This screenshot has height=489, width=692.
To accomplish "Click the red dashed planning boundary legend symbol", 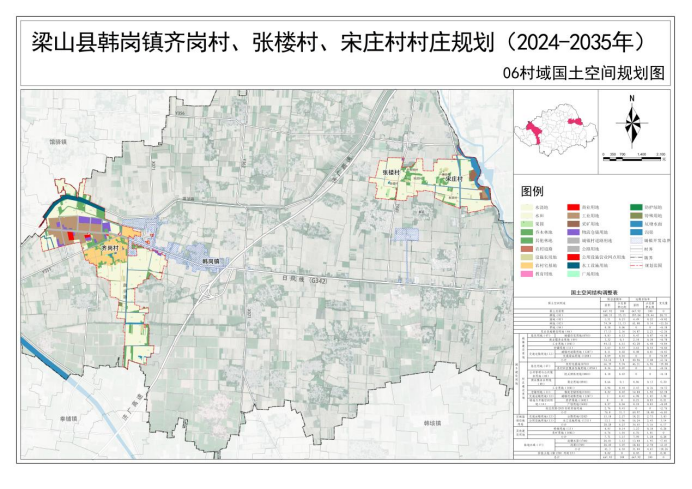I will [x=636, y=267].
